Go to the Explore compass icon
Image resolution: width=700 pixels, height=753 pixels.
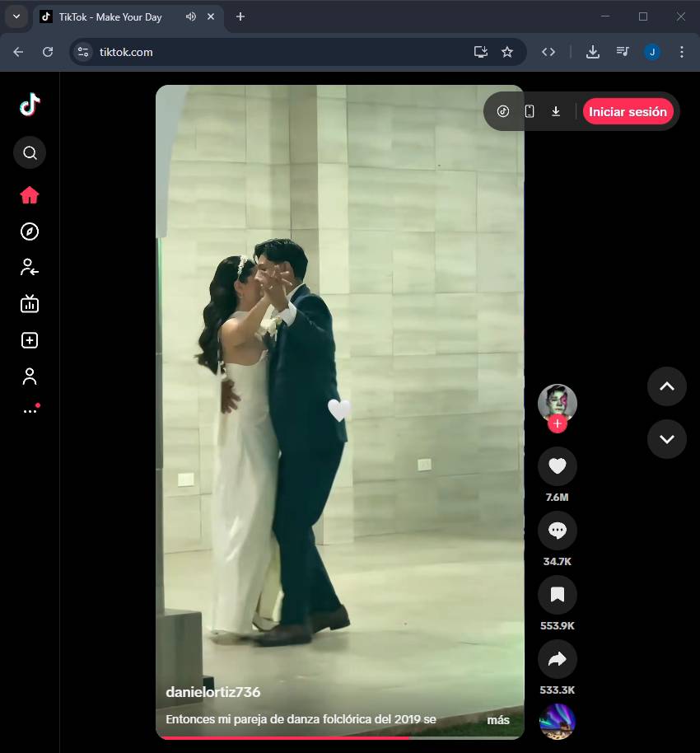30,232
